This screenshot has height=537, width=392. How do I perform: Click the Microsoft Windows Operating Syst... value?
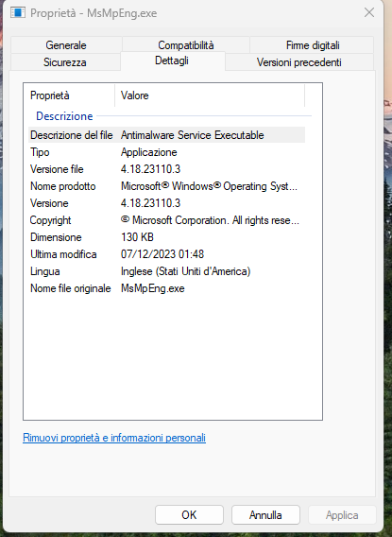pyautogui.click(x=209, y=186)
